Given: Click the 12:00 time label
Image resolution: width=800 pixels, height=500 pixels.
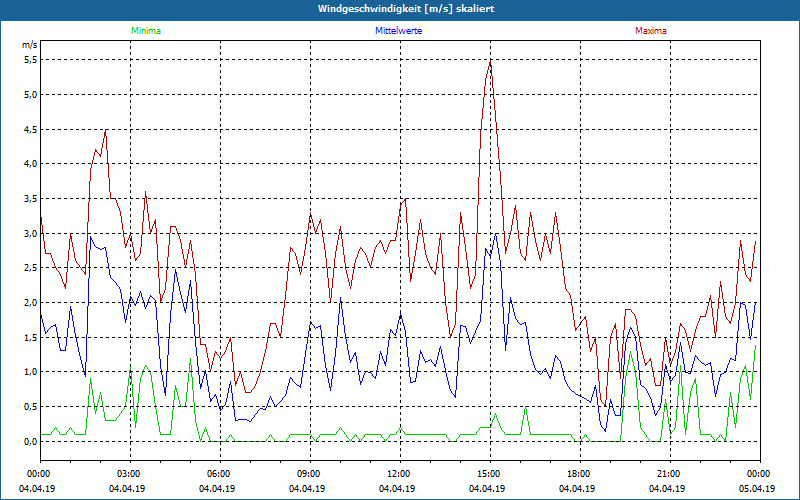Looking at the screenshot, I should [399, 474].
